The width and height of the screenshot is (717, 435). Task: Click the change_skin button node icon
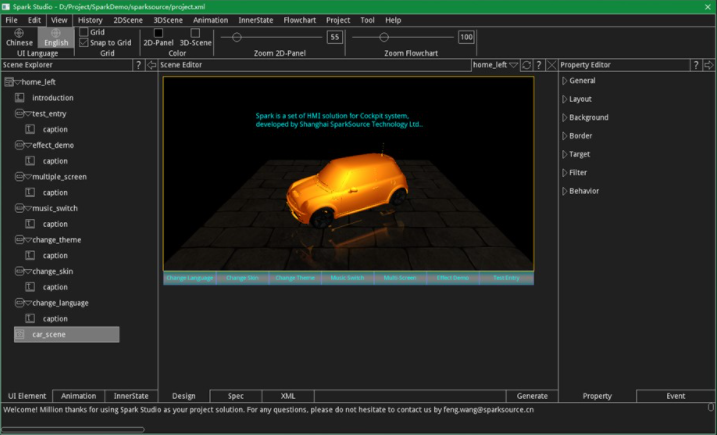[x=19, y=271]
